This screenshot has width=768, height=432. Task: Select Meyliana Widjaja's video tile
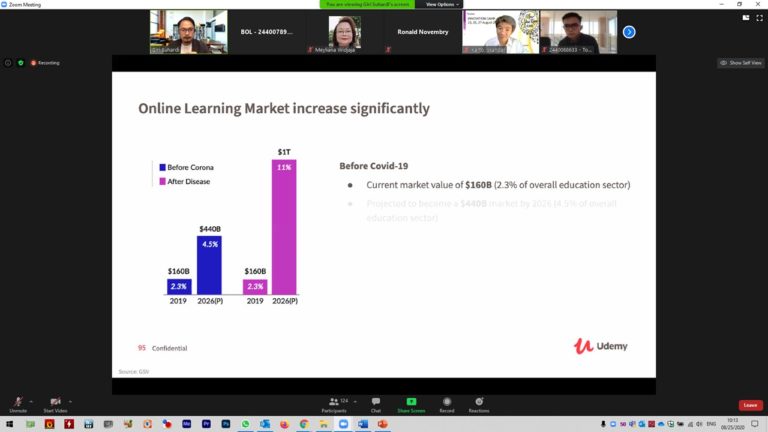pyautogui.click(x=345, y=32)
